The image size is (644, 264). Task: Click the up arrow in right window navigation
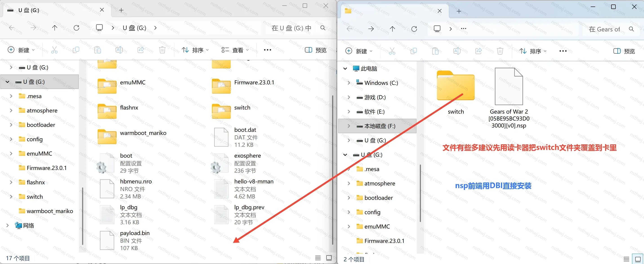coord(393,29)
